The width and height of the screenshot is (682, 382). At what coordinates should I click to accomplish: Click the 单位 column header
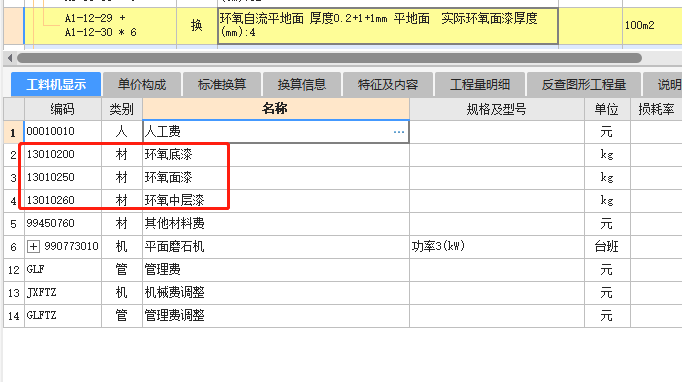point(607,109)
